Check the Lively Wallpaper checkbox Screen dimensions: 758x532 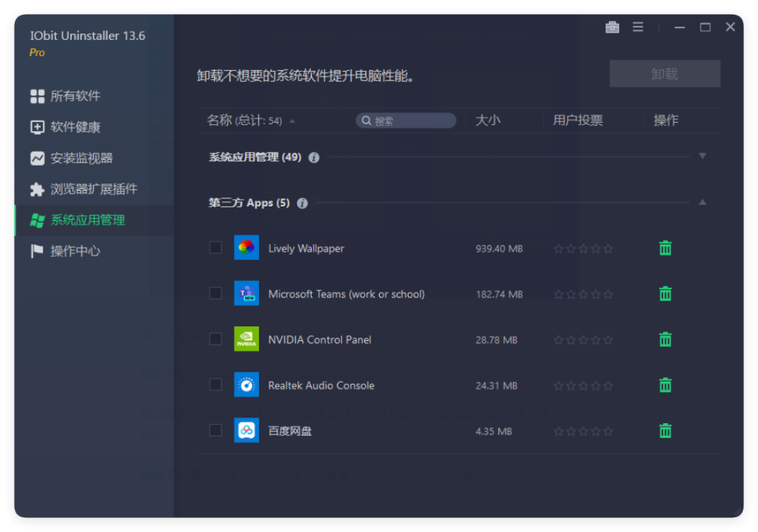215,248
